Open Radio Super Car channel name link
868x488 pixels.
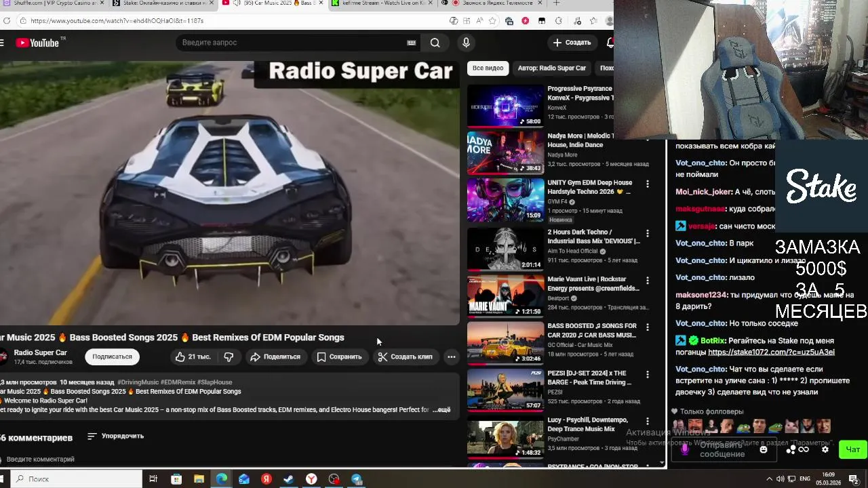tap(41, 352)
